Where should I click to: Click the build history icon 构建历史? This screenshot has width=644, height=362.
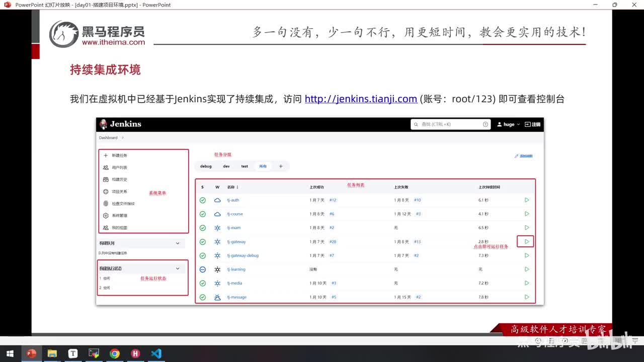click(106, 179)
